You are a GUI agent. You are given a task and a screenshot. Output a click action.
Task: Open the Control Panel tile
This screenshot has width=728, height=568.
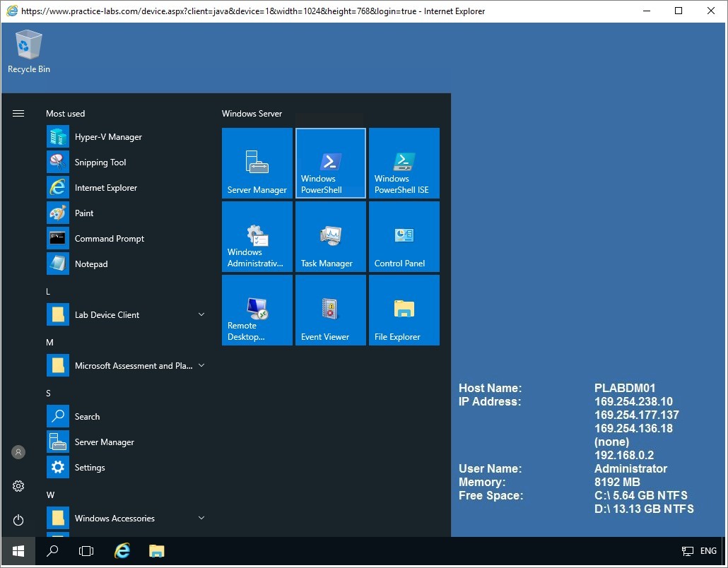pyautogui.click(x=404, y=237)
